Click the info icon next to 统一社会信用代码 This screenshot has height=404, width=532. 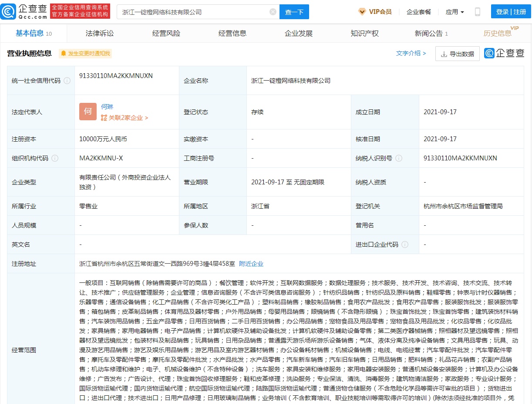coord(67,81)
